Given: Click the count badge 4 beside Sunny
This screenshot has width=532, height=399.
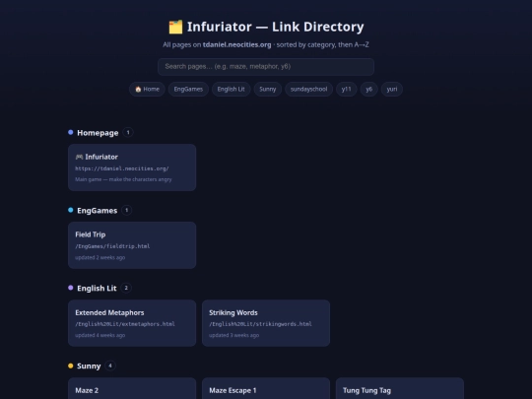Looking at the screenshot, I should (110, 366).
